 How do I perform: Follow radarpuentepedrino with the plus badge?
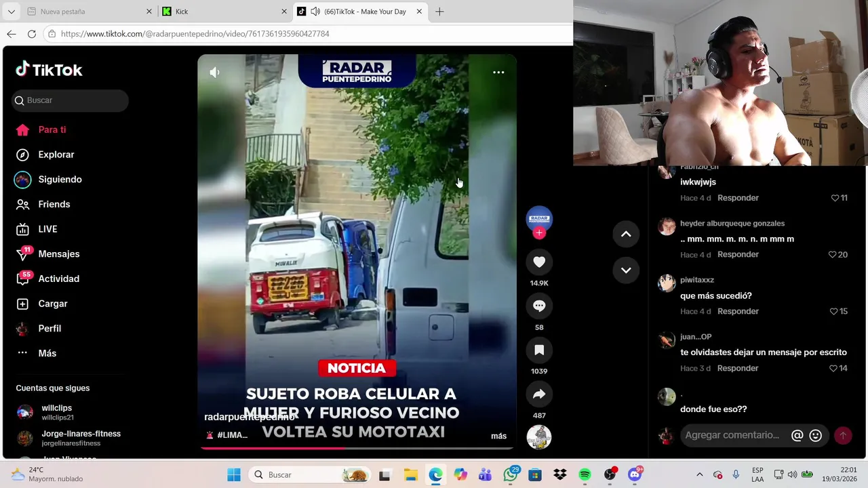(x=539, y=233)
